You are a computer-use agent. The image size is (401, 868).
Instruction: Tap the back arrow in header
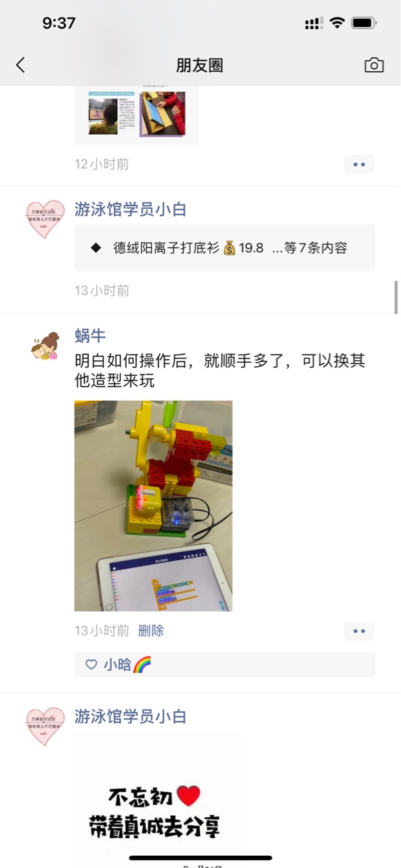click(20, 65)
